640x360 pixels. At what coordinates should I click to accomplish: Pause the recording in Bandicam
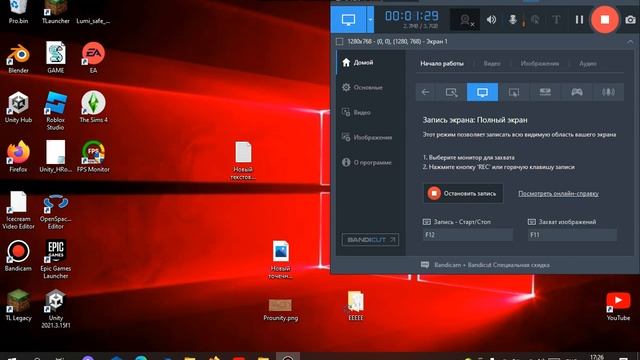[579, 20]
